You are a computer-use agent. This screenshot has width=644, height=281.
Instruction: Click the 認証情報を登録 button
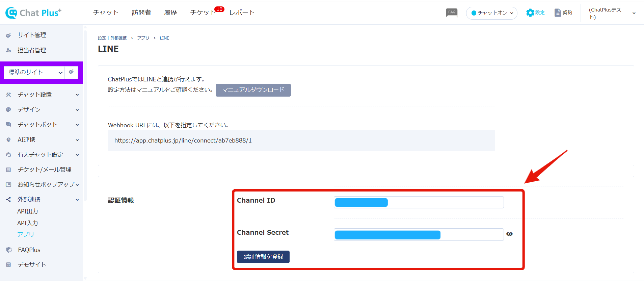click(x=263, y=257)
